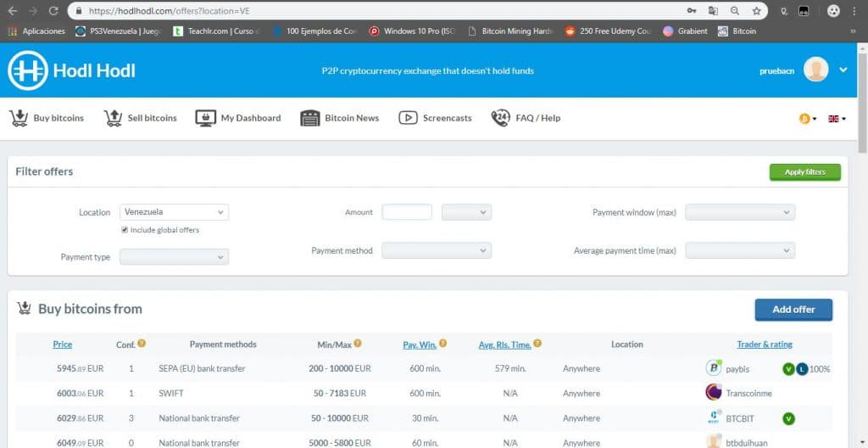Image resolution: width=868 pixels, height=448 pixels.
Task: Reload the page with refresh icon
Action: tap(53, 10)
